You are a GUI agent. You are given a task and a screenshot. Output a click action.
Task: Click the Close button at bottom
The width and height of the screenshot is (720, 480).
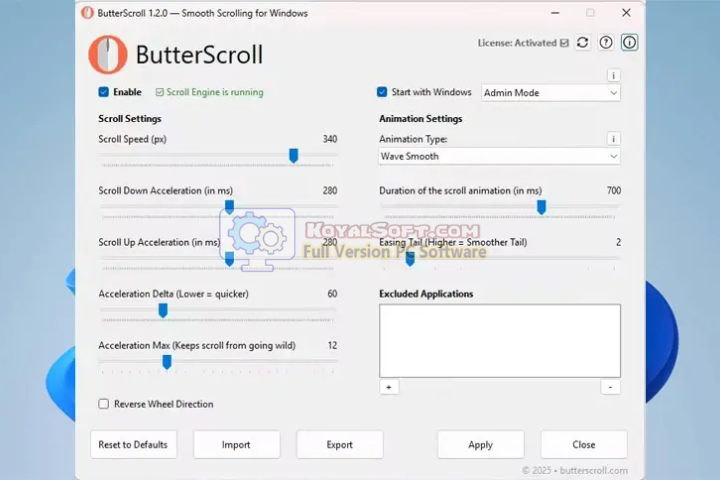pos(584,445)
